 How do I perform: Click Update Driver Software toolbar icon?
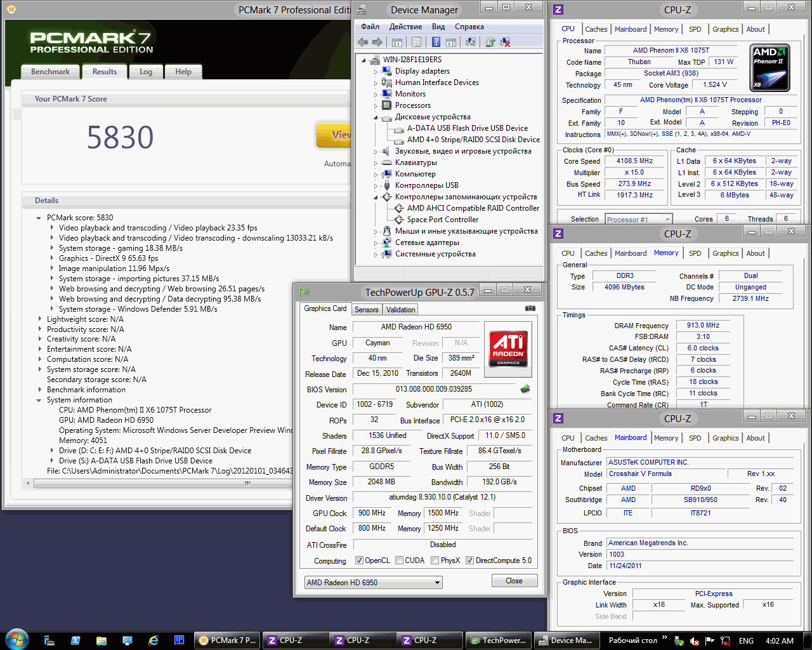pyautogui.click(x=490, y=42)
